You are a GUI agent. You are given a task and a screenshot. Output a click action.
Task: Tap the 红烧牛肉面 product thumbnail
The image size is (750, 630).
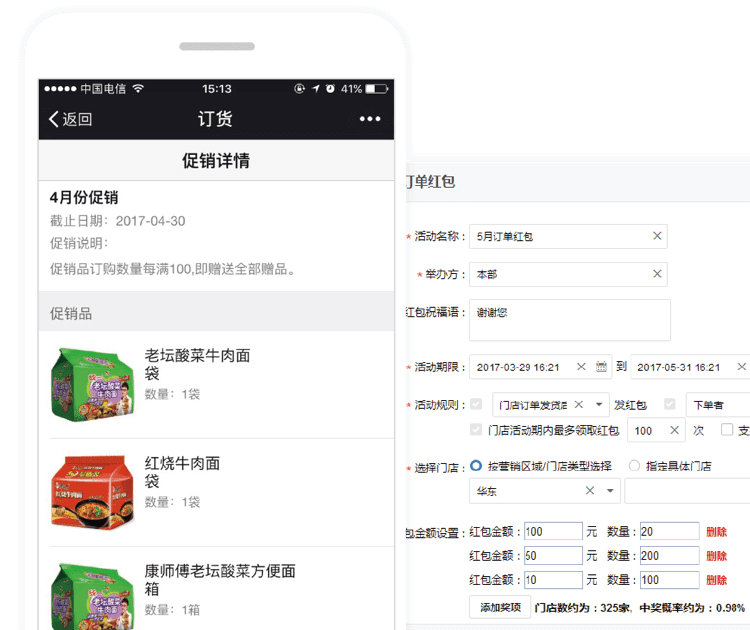(x=87, y=492)
